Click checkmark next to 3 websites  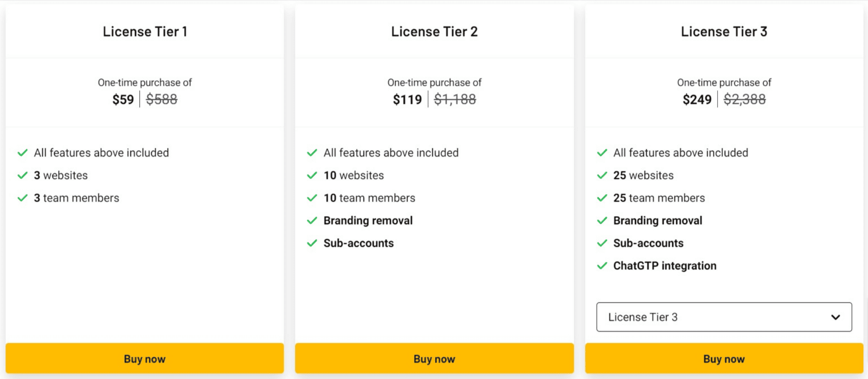(22, 176)
